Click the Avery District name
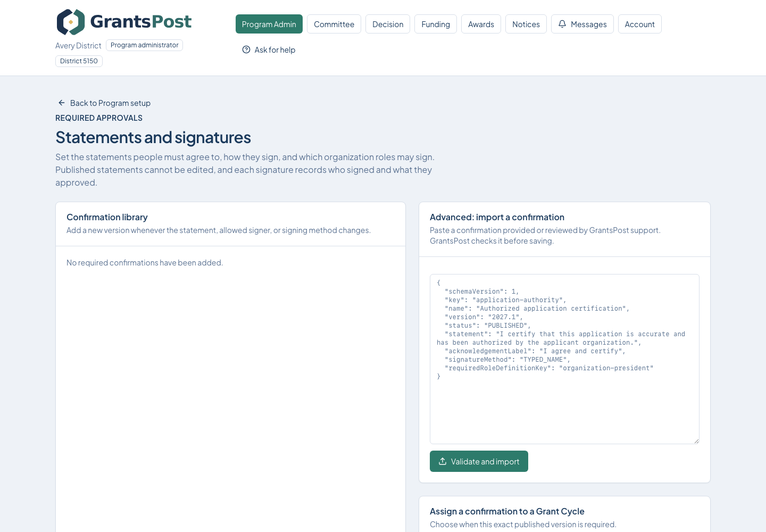The image size is (766, 532). point(78,46)
